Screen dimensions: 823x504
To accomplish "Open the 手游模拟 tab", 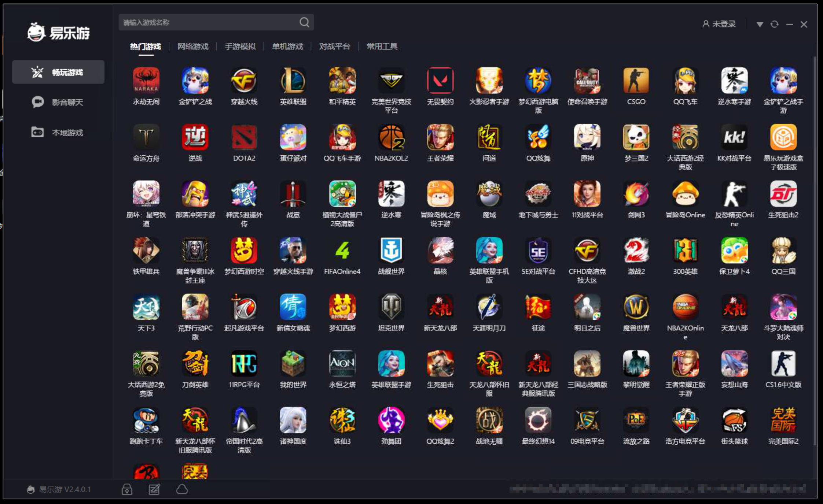I will 240,47.
